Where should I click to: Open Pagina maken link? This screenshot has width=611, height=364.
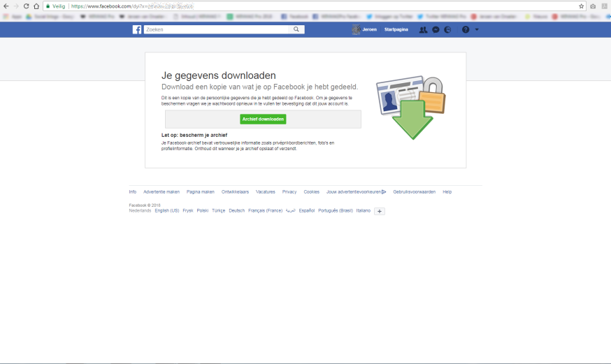(x=201, y=192)
